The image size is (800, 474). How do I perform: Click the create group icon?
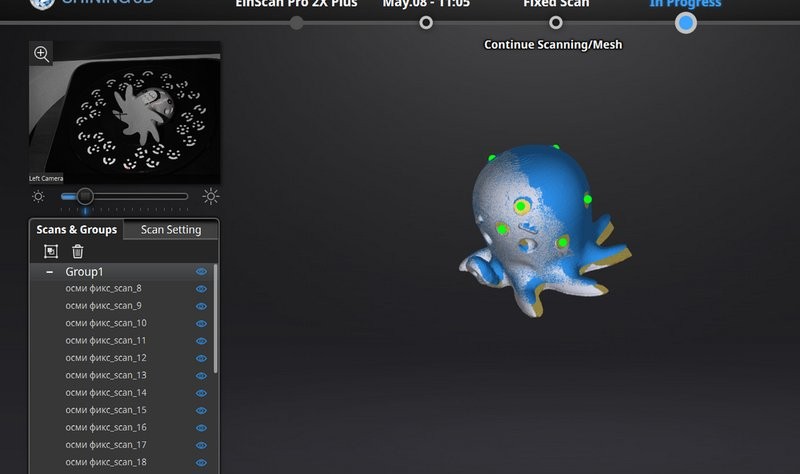[x=52, y=251]
